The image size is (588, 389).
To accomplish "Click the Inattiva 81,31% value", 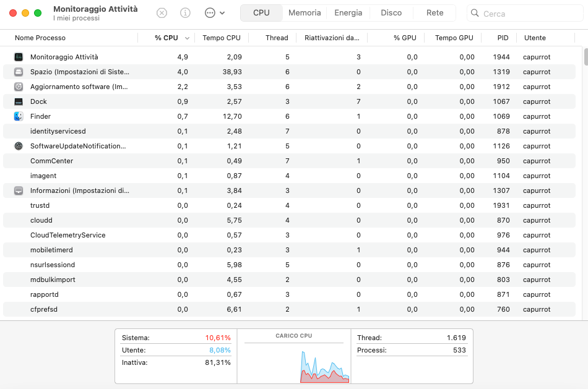I will click(218, 362).
